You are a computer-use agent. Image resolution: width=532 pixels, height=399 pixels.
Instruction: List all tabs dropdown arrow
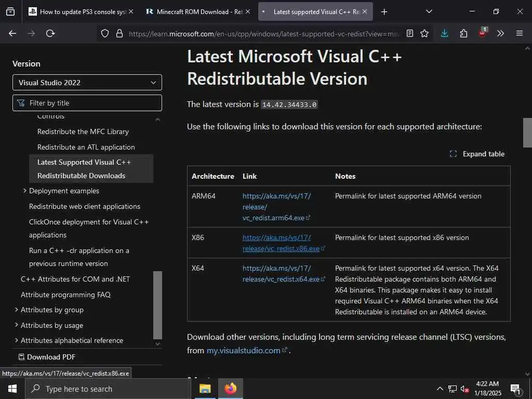tap(429, 11)
